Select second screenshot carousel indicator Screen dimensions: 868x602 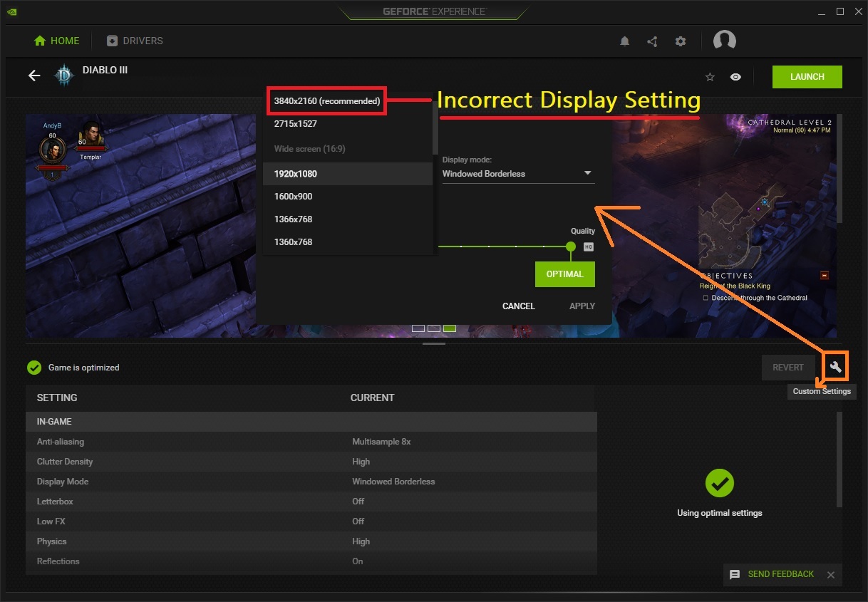(434, 328)
